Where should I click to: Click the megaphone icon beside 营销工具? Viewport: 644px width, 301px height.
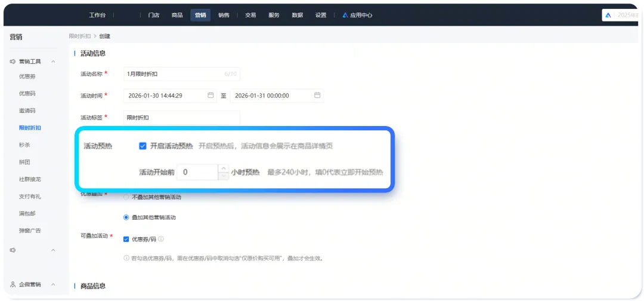pos(13,62)
